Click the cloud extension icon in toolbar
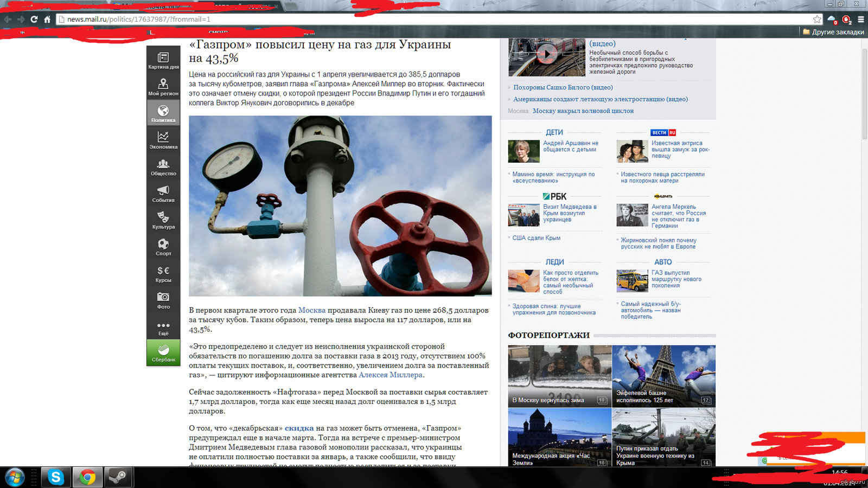 point(832,20)
